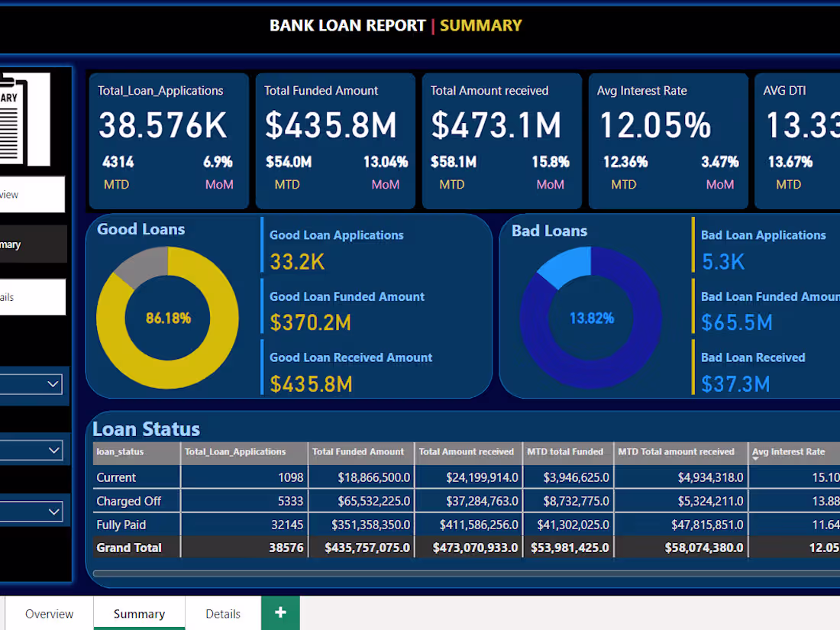Select the Overview tab at the bottom
The image size is (840, 630).
click(x=48, y=613)
